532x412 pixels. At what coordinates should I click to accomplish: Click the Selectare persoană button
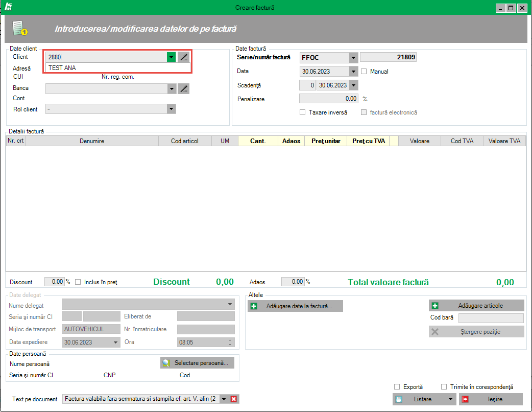[197, 363]
